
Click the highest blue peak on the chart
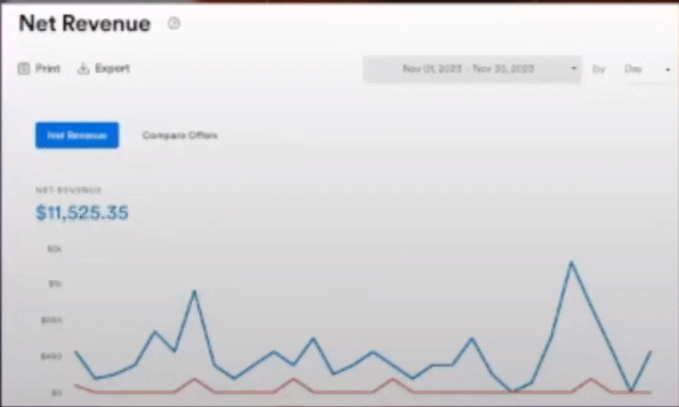coord(571,263)
